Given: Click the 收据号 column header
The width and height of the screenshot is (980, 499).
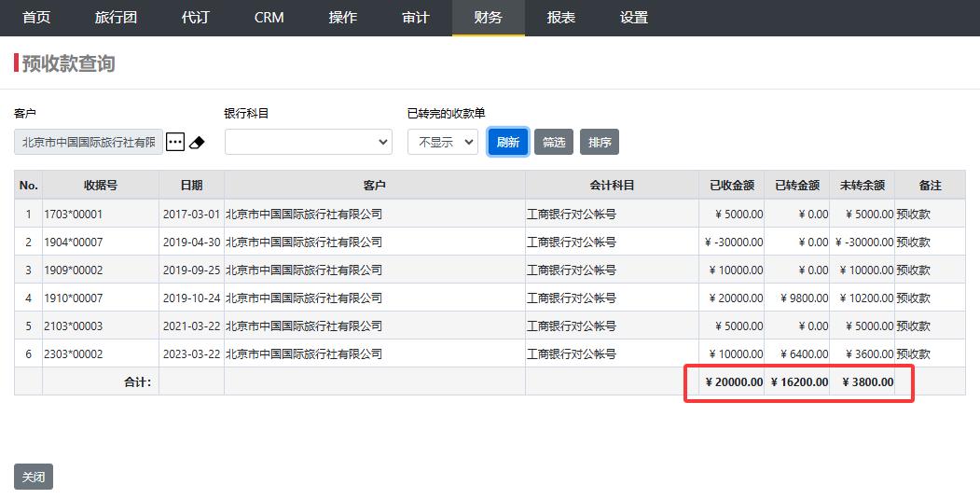Looking at the screenshot, I should 101,185.
